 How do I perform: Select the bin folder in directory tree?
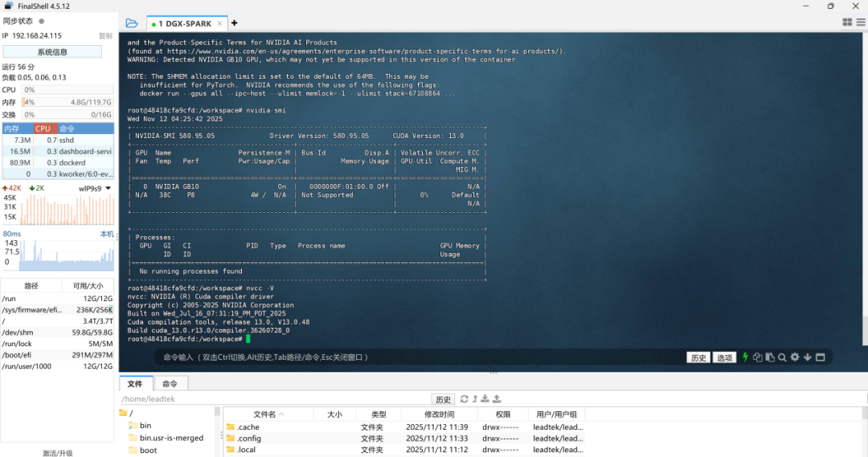pos(145,426)
